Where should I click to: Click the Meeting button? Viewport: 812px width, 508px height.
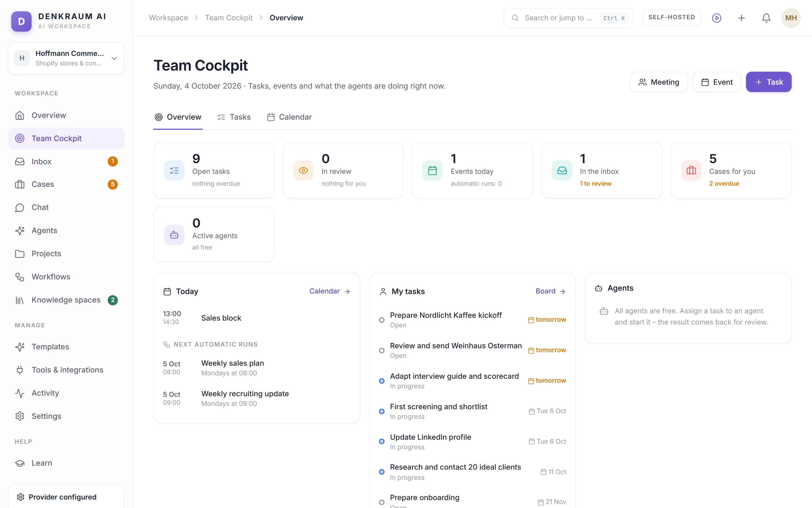click(x=659, y=82)
